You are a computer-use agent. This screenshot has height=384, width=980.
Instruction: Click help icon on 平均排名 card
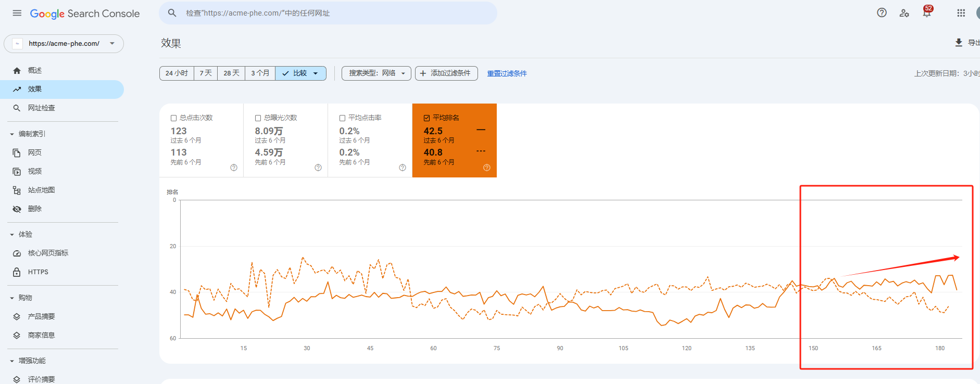(487, 168)
